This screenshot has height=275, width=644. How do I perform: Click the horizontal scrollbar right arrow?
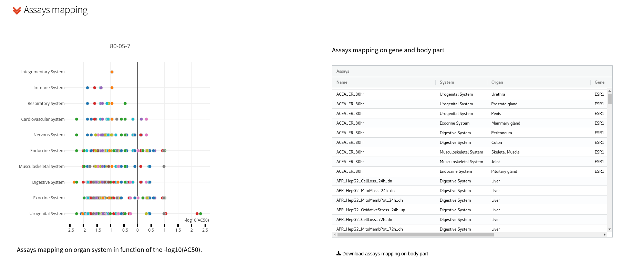pos(605,235)
